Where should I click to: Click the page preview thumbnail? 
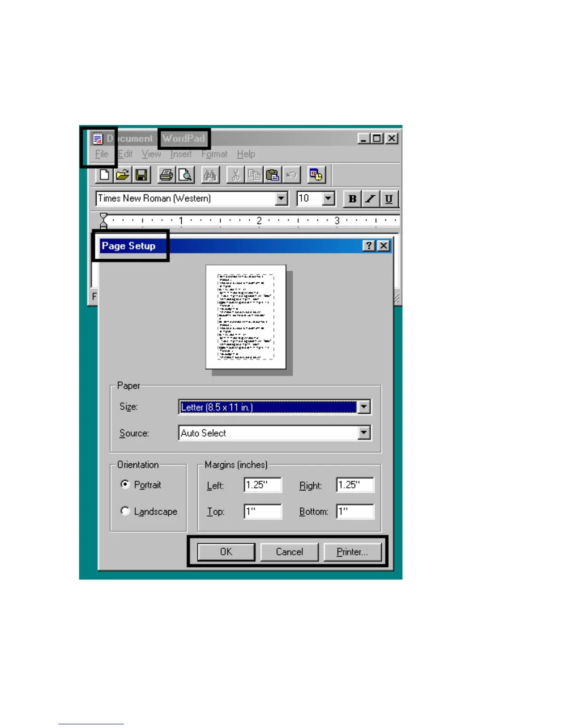point(246,317)
